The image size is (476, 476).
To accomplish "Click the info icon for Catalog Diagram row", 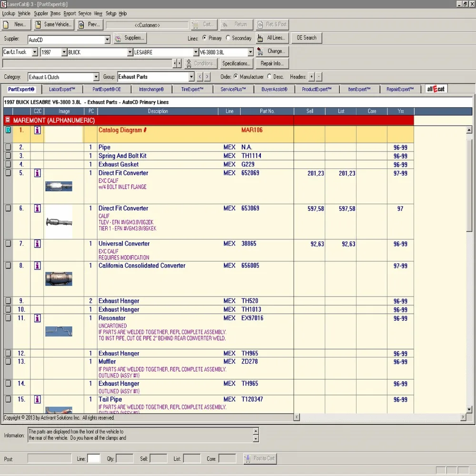I will 37,130.
